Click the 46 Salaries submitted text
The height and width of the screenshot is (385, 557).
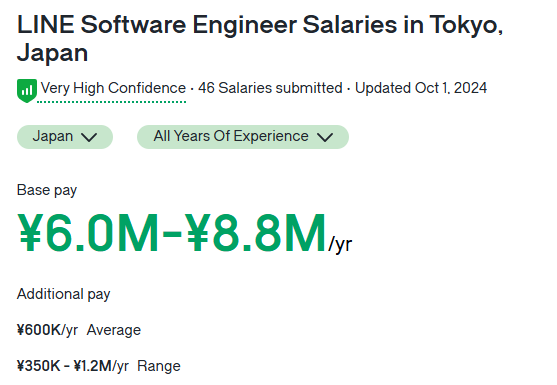pyautogui.click(x=270, y=88)
